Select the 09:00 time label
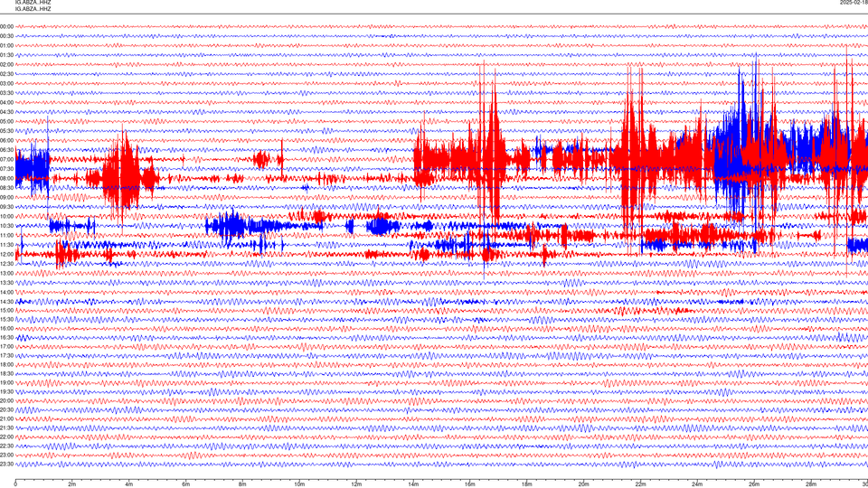This screenshot has width=868, height=488. (6, 197)
